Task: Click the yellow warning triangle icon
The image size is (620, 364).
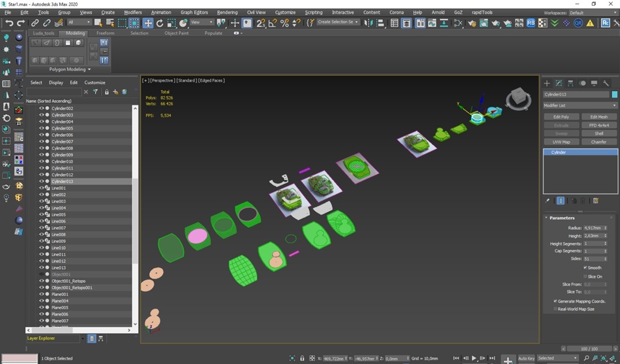Action: pyautogui.click(x=590, y=23)
